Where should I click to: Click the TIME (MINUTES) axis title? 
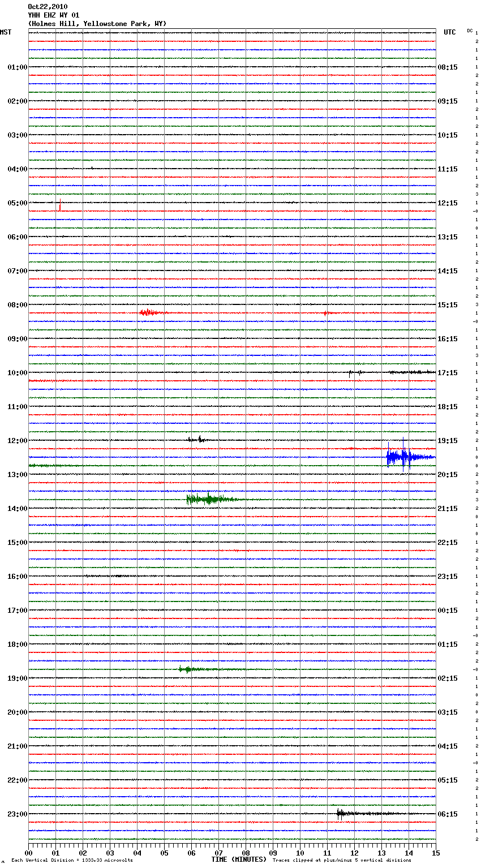239,860
